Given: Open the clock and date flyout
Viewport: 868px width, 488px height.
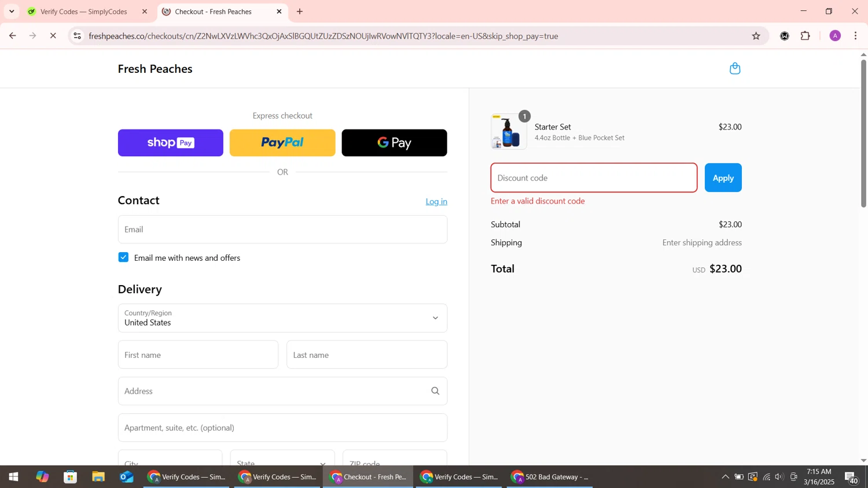Looking at the screenshot, I should (x=819, y=477).
